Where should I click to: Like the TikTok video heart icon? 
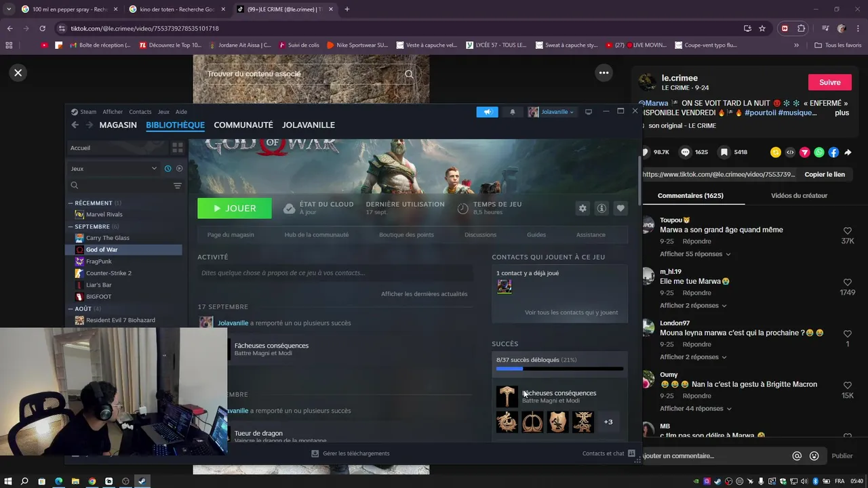point(646,152)
